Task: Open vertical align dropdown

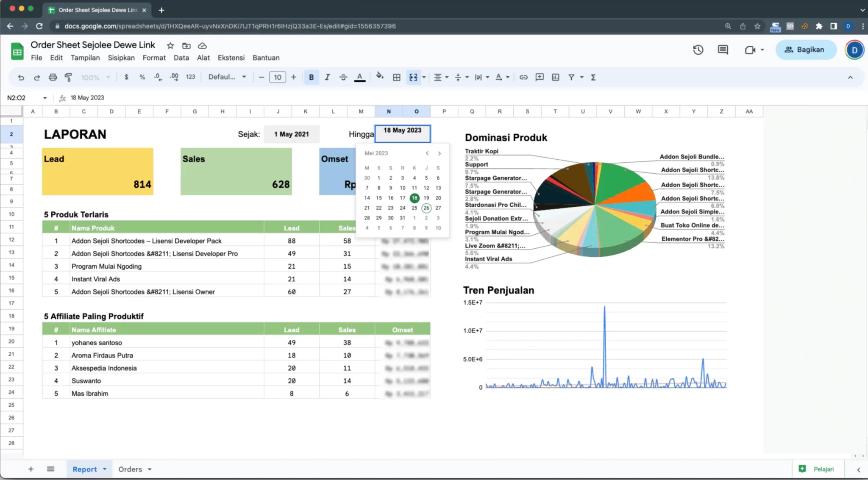Action: pos(461,77)
